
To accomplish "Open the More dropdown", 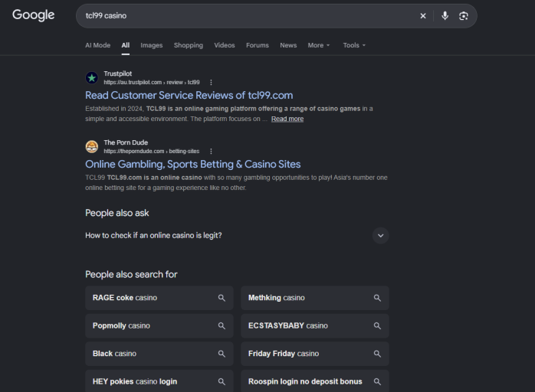I will [x=319, y=45].
